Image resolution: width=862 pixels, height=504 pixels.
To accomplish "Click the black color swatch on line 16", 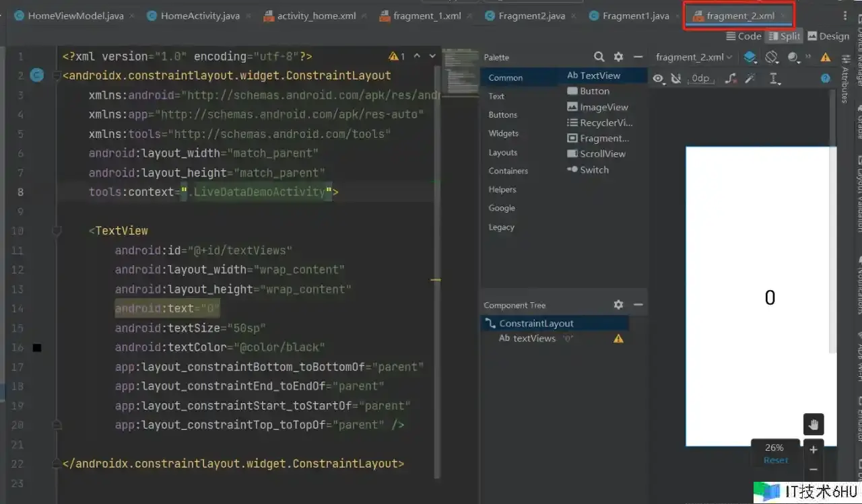I will click(x=37, y=348).
